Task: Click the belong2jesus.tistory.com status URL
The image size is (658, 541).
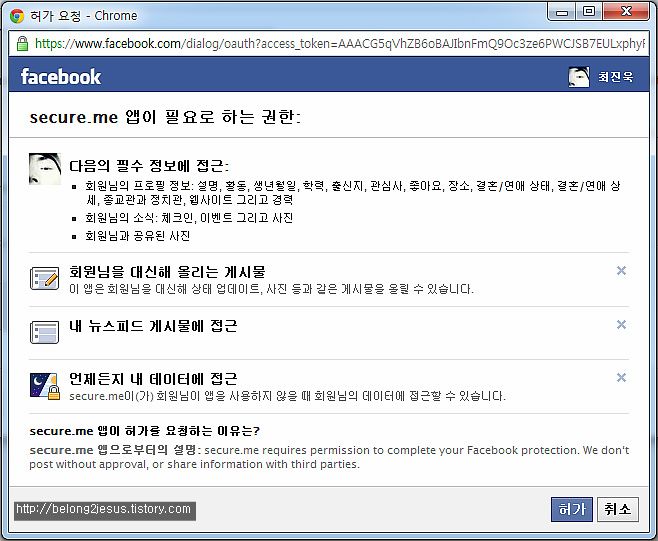Action: click(104, 510)
